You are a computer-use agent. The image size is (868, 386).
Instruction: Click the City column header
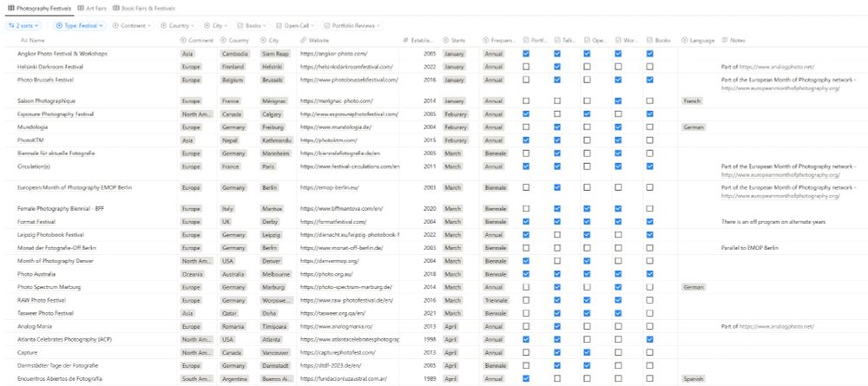pos(270,41)
